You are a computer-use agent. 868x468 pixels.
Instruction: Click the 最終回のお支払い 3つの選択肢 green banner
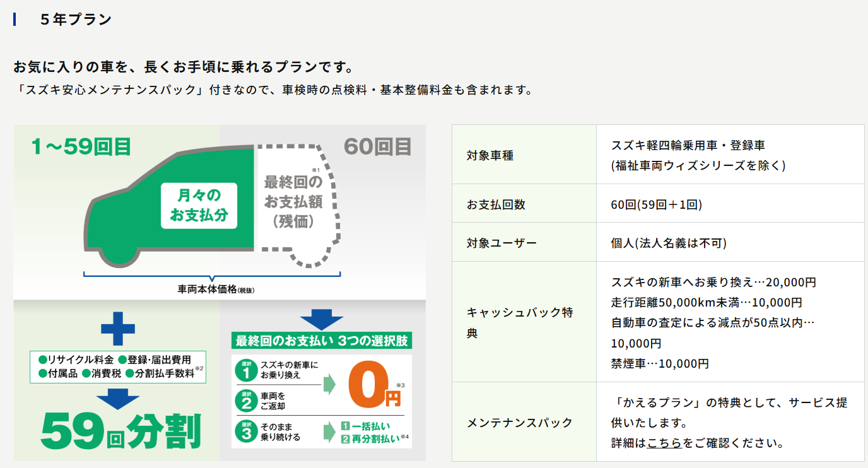click(322, 341)
